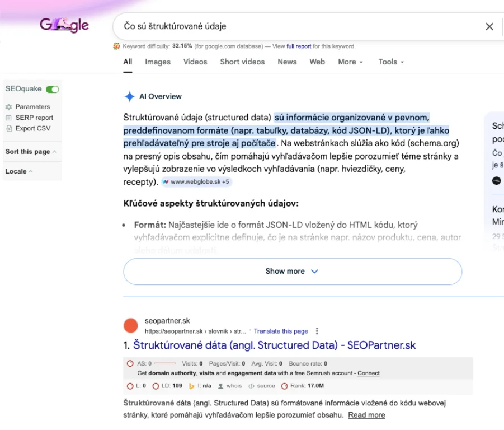The image size is (504, 430).
Task: Click the Export CSV file icon
Action: (x=8, y=128)
